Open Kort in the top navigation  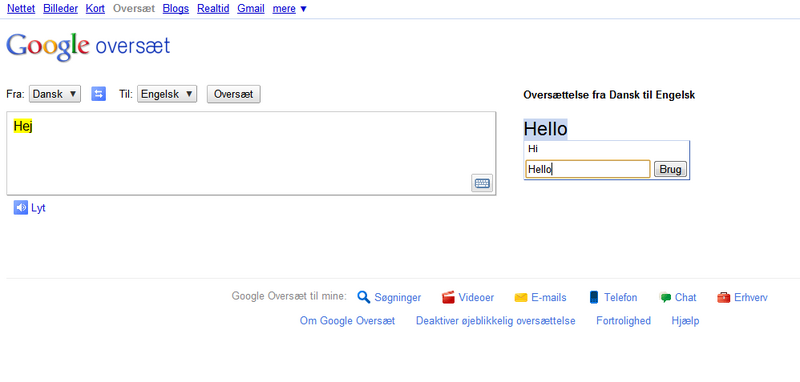point(95,9)
